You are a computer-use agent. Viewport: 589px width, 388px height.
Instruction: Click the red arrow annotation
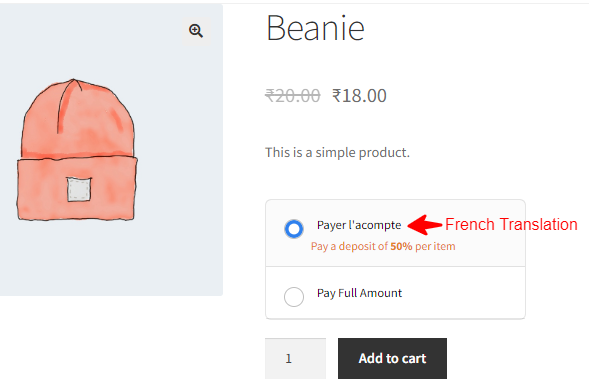point(424,225)
